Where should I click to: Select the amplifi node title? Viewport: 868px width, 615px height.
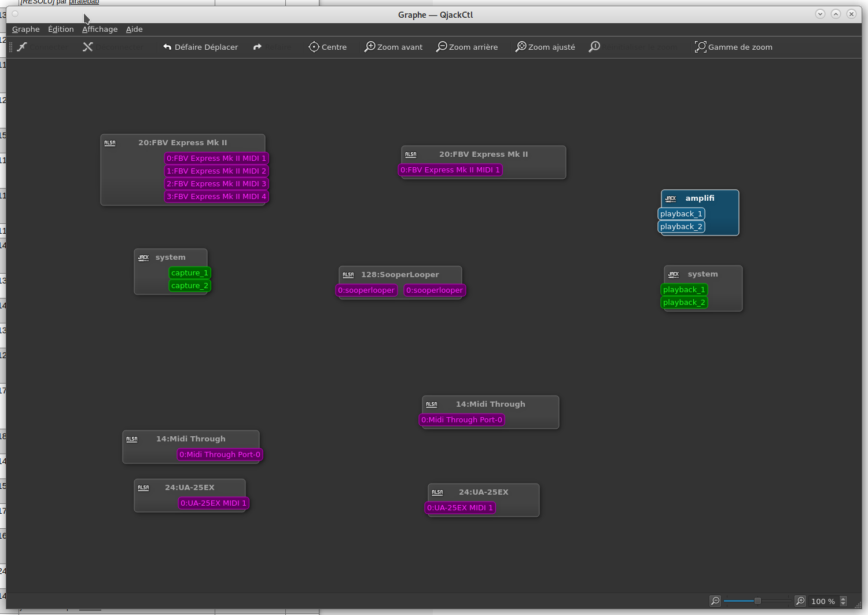click(700, 198)
